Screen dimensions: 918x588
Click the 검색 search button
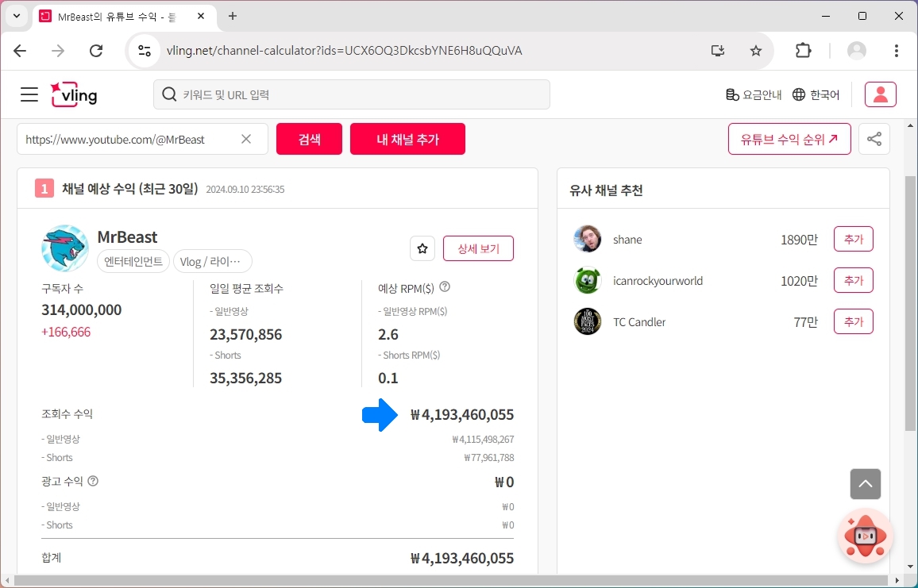pyautogui.click(x=309, y=139)
